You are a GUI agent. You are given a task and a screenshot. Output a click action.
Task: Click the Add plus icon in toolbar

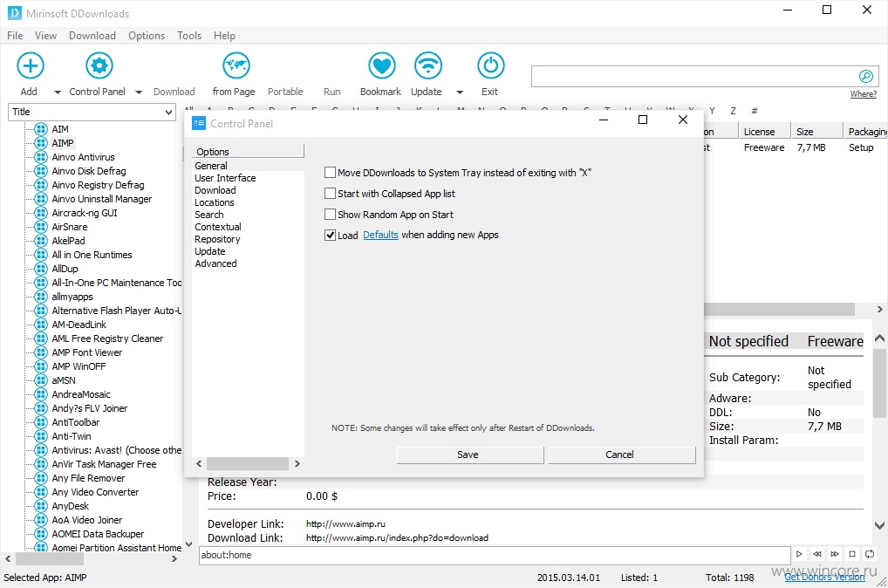point(30,65)
